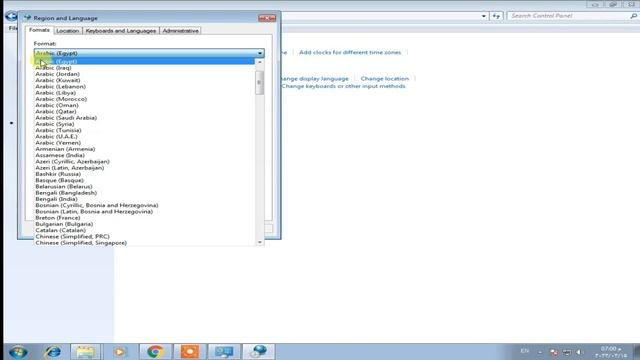Choose Arabic (Libya) from the list
640x360 pixels.
click(144, 93)
